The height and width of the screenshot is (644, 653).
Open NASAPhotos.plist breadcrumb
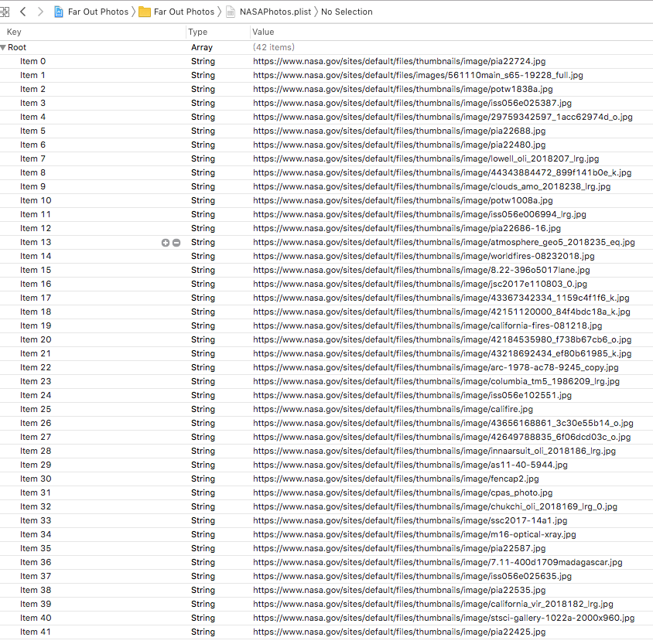(x=275, y=12)
